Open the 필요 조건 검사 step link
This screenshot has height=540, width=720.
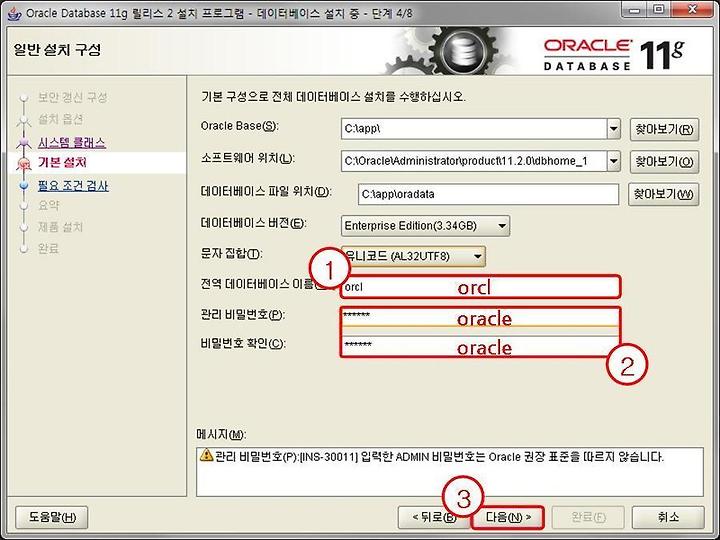73,186
